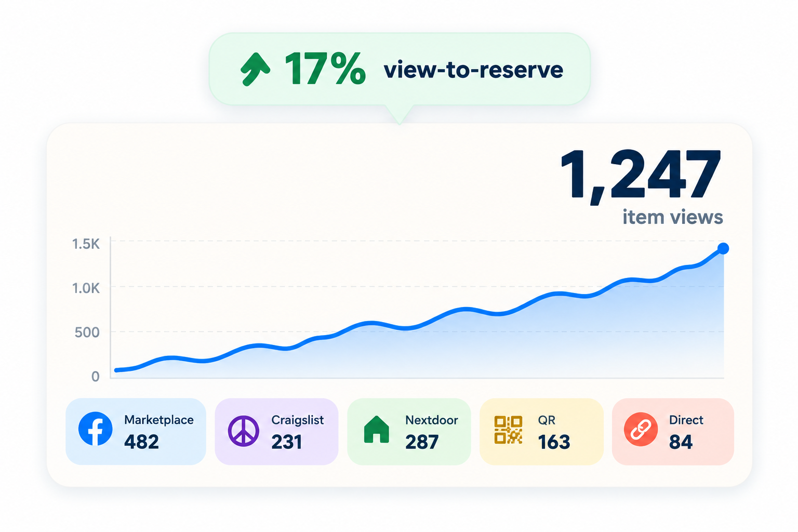Screen dimensions: 798x532
Task: Click the "view-to-reserve" text
Action: (x=473, y=70)
